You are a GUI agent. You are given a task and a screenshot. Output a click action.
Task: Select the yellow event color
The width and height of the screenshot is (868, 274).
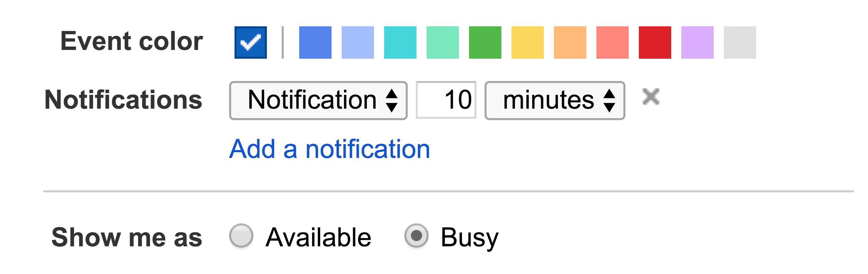coord(527,42)
